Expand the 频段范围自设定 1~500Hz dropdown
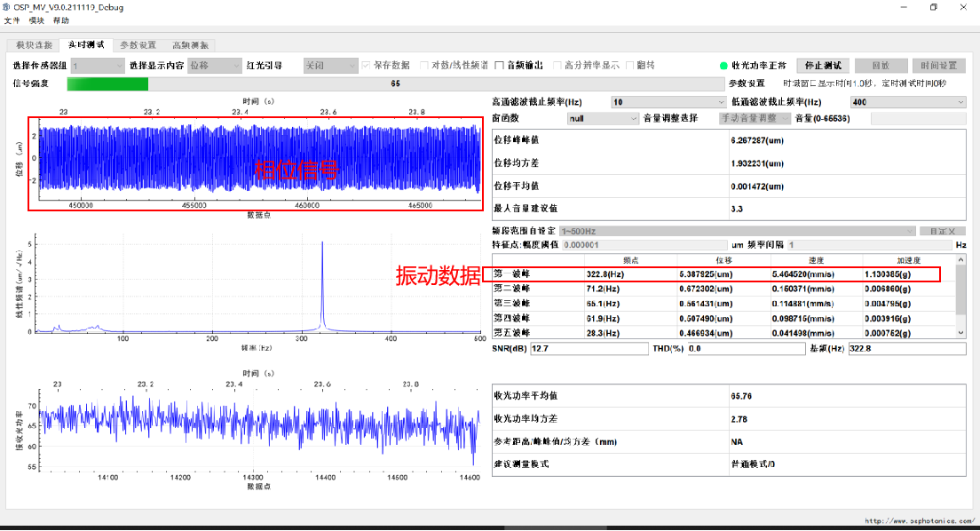 pos(738,232)
